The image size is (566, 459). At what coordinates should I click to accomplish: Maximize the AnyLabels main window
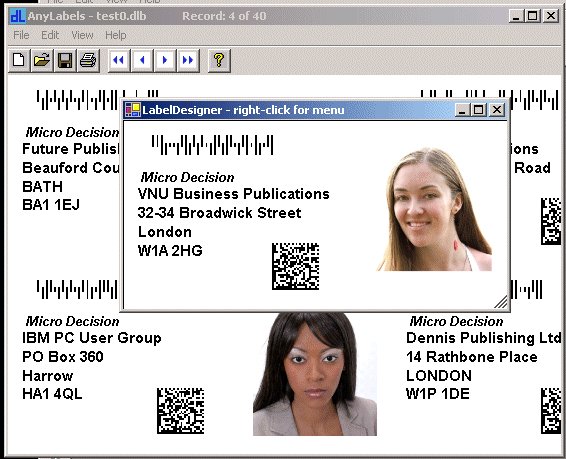(x=533, y=16)
